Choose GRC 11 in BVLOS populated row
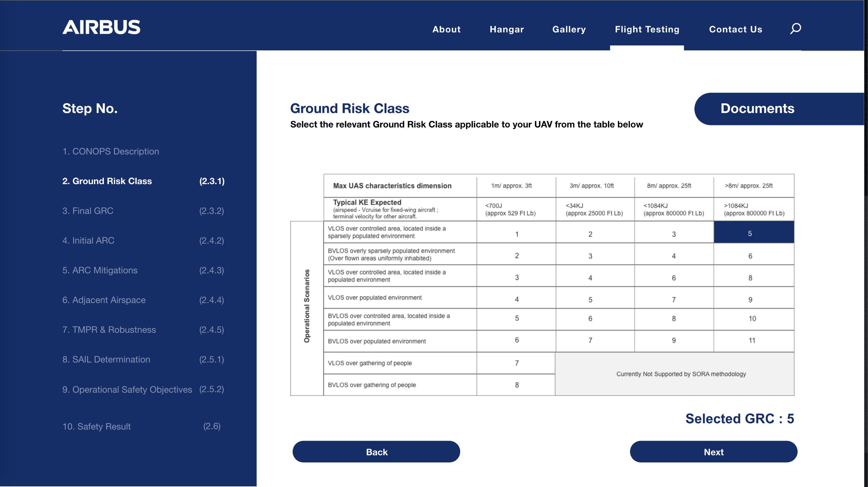 point(754,341)
